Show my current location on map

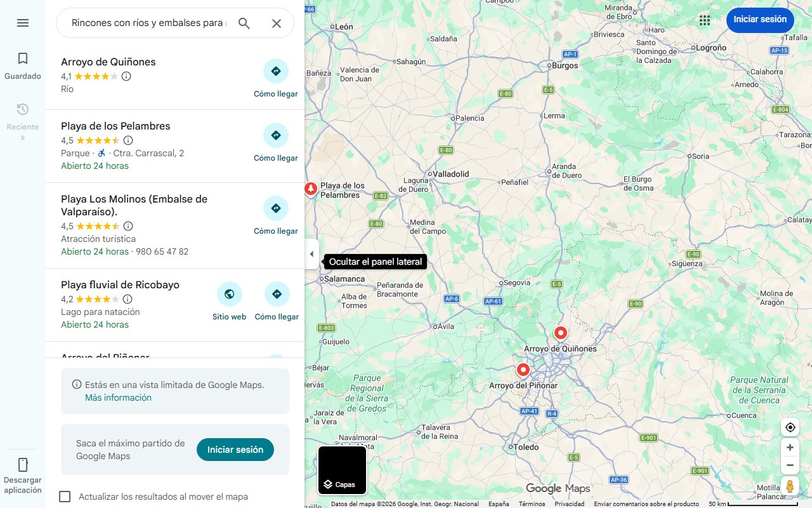coord(790,427)
